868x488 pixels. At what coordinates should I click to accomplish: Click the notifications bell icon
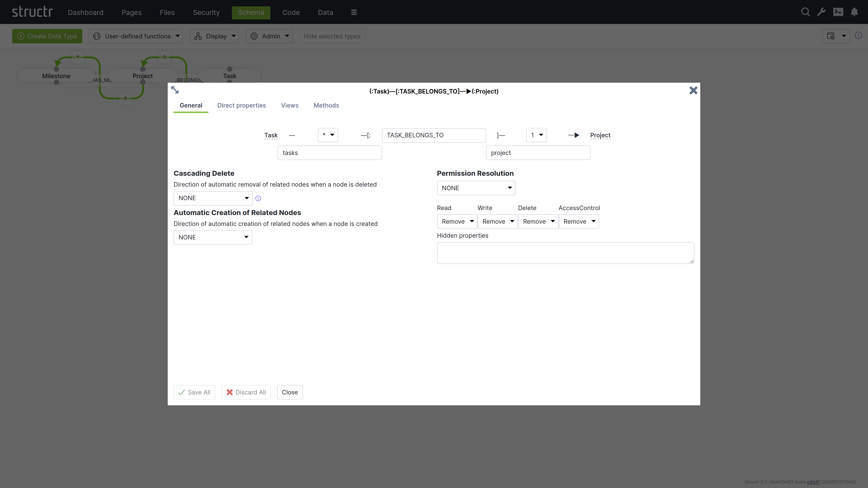[854, 12]
